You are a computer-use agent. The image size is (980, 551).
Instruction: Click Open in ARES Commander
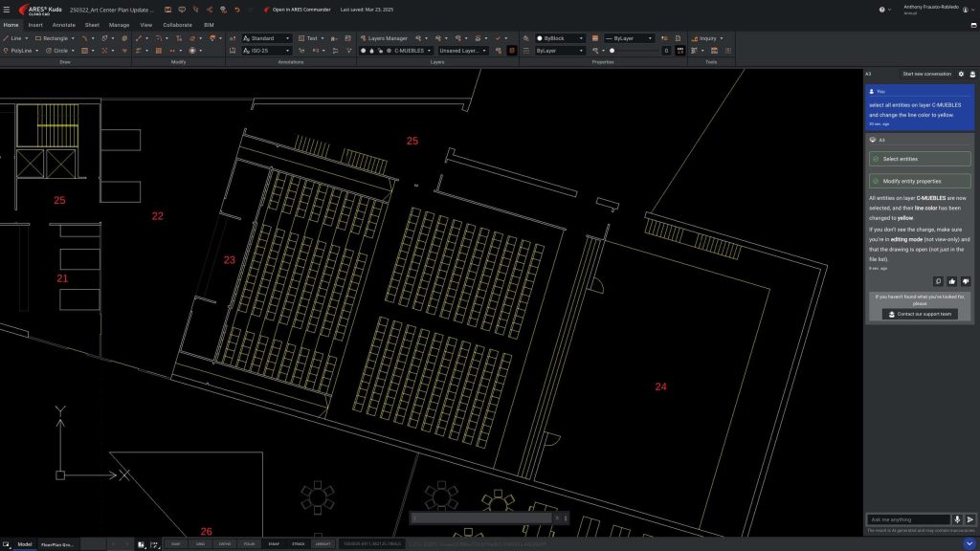297,10
